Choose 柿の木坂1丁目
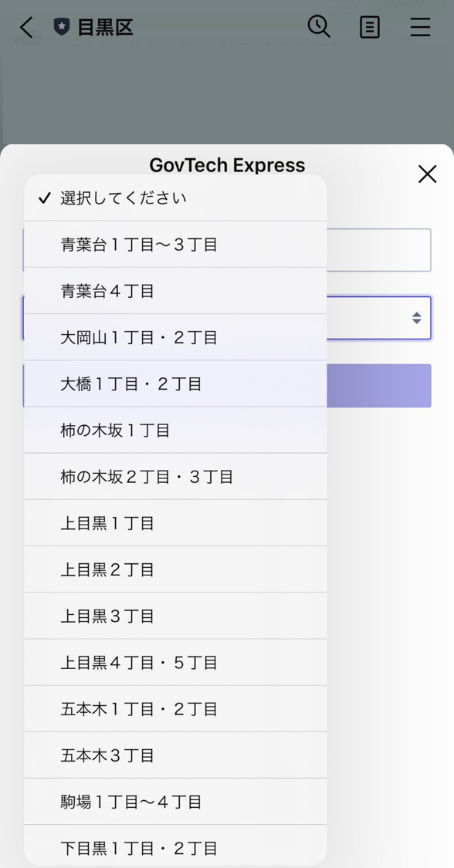Screen dimensions: 454x868 point(175,430)
